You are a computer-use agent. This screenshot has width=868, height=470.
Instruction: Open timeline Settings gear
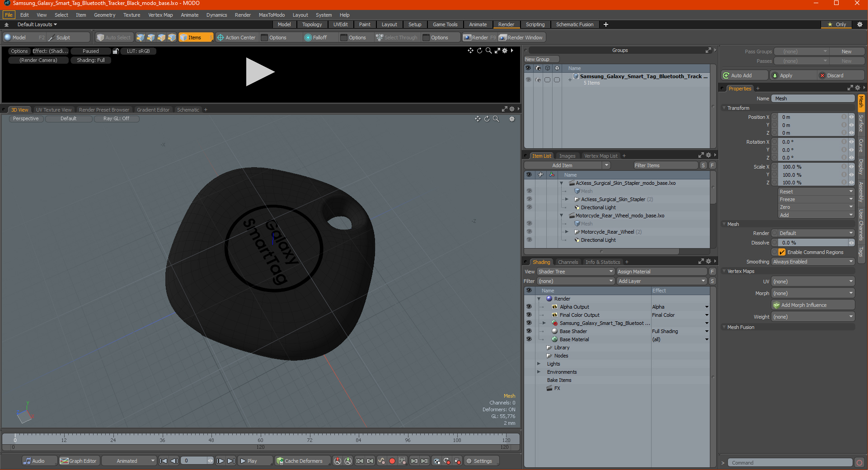point(482,461)
